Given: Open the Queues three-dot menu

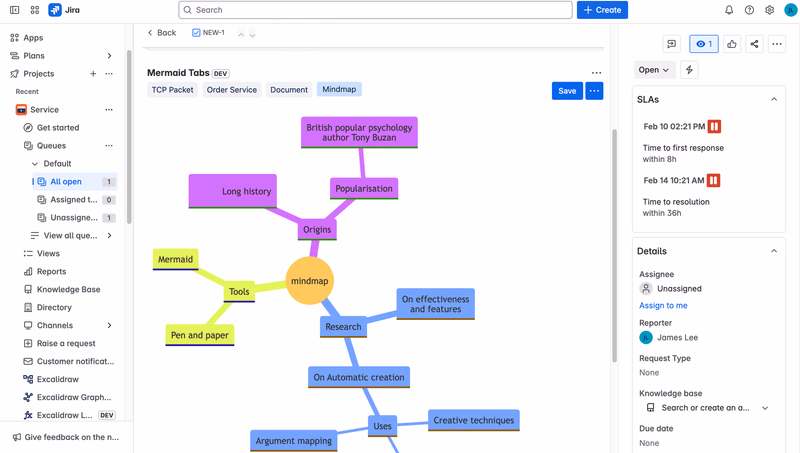Looking at the screenshot, I should pos(109,145).
